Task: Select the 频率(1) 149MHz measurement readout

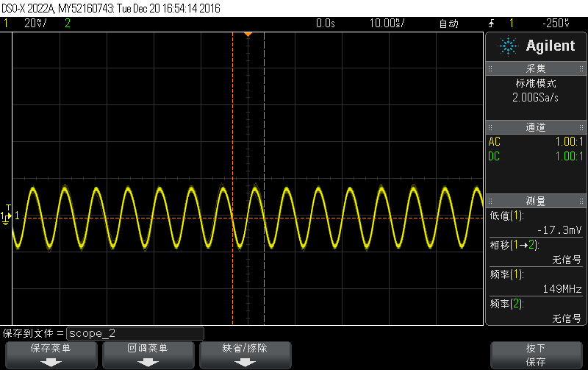Action: [x=536, y=282]
